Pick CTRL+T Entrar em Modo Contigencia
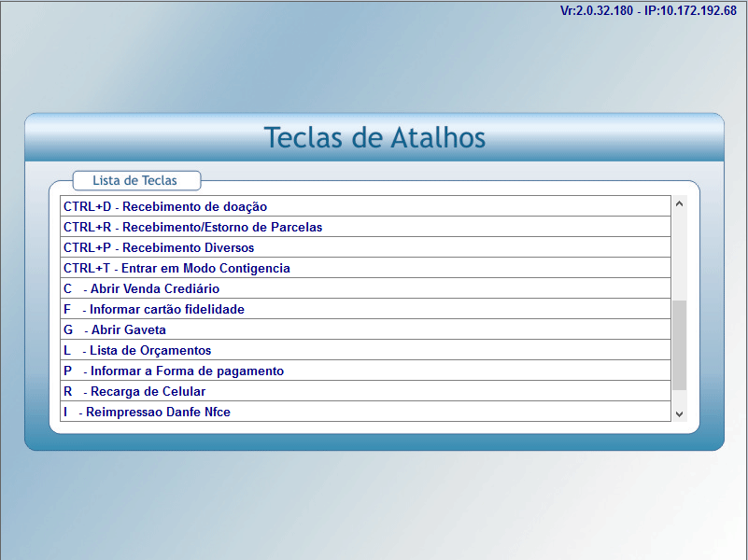The image size is (748, 560). 365,268
